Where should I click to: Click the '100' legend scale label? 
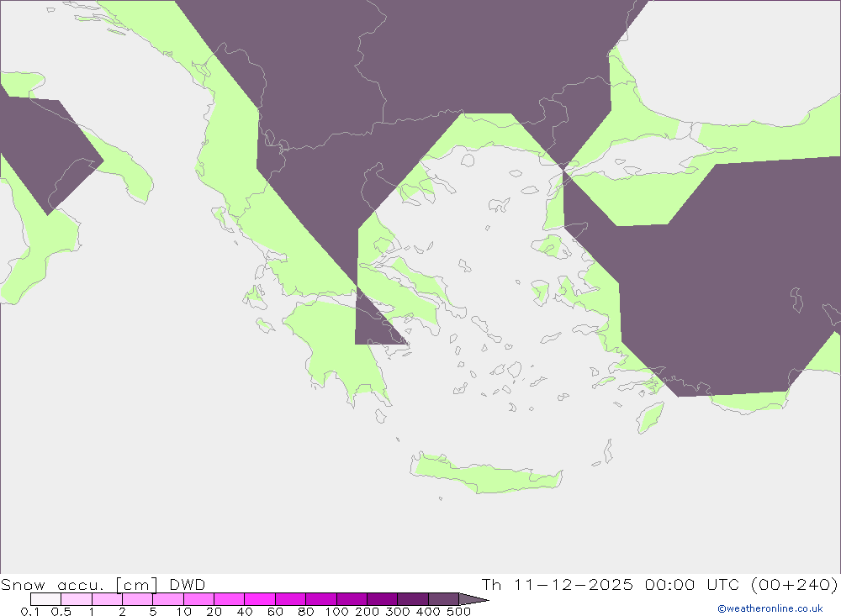click(x=336, y=611)
